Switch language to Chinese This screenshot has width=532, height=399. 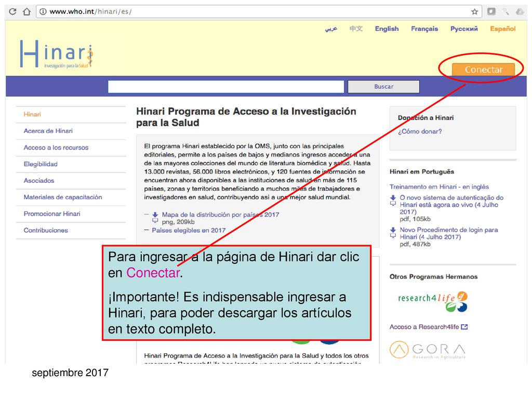click(x=356, y=29)
